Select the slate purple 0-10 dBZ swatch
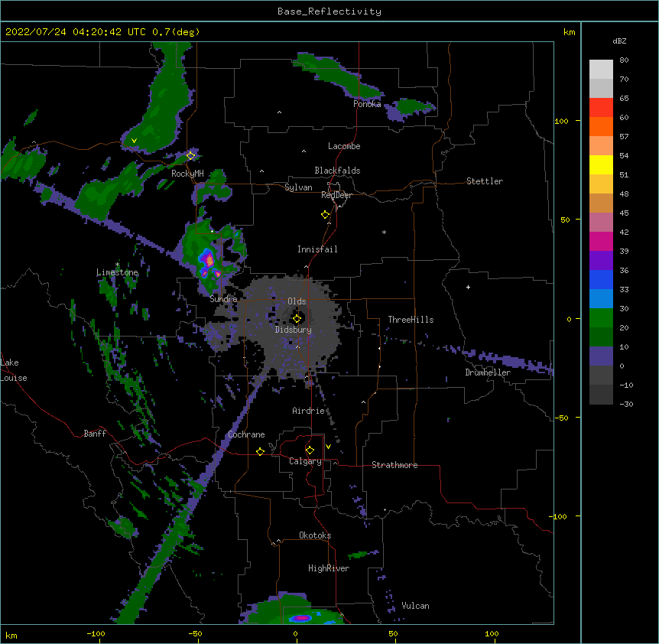This screenshot has width=659, height=644. point(601,356)
